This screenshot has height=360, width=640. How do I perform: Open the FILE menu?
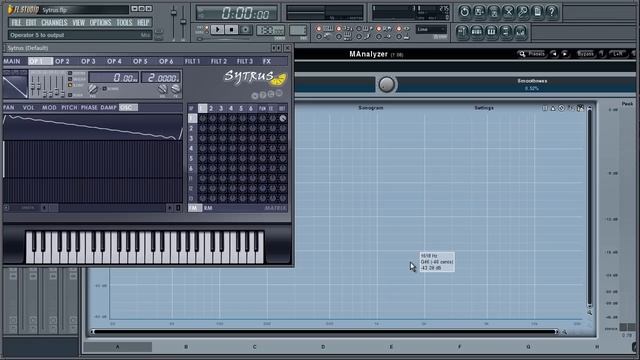click(16, 22)
